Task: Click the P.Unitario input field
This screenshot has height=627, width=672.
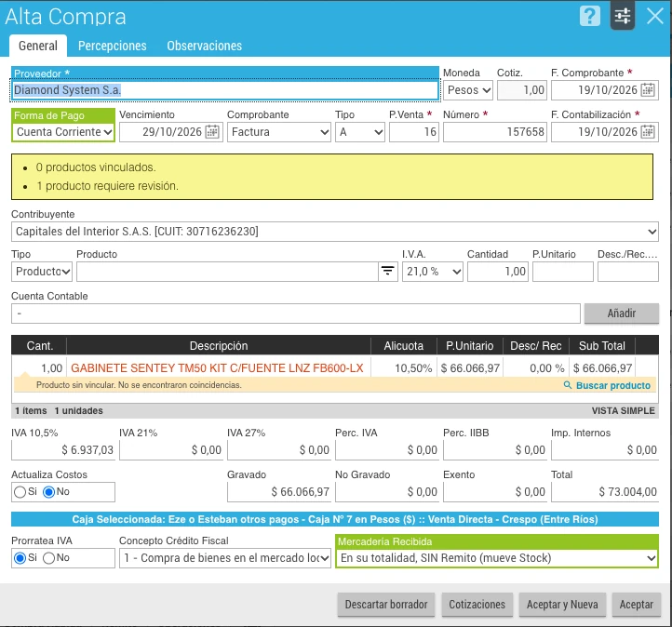Action: 563,272
